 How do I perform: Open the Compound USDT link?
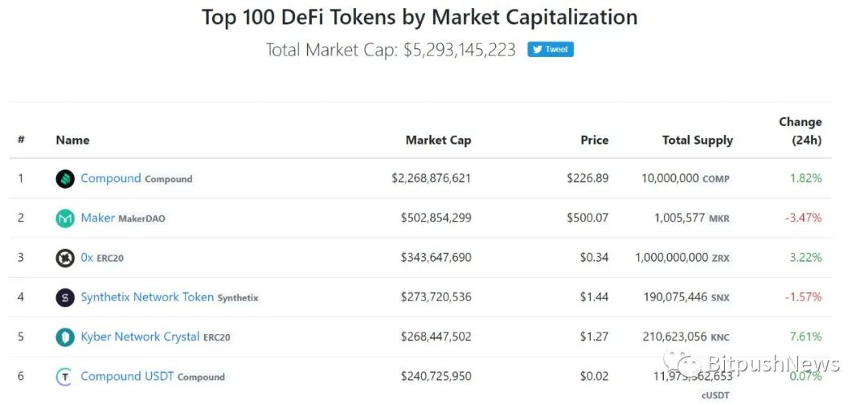coord(127,376)
